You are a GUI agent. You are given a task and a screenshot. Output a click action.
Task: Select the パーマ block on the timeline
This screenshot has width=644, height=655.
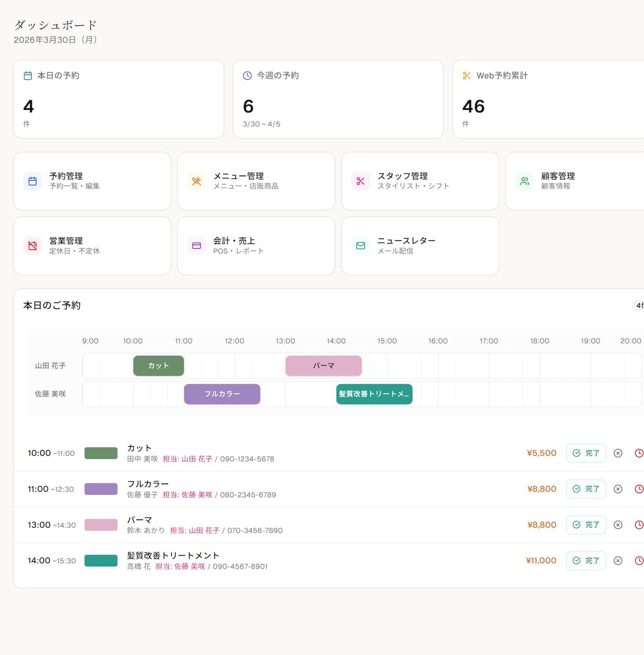pos(324,366)
